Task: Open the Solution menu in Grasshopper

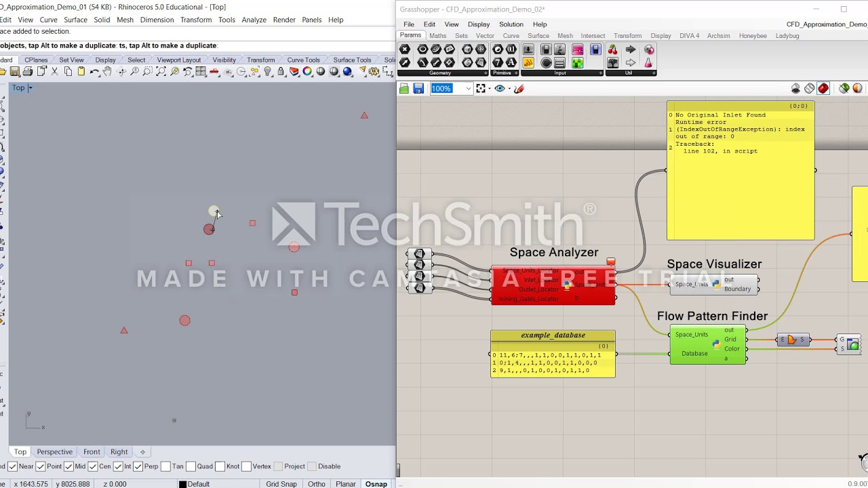Action: point(511,24)
